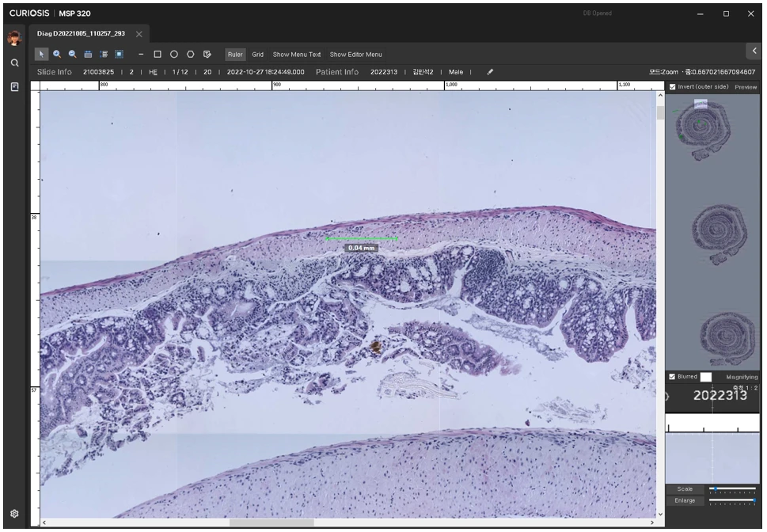The height and width of the screenshot is (532, 767).
Task: Toggle the Grid button
Action: click(x=258, y=55)
